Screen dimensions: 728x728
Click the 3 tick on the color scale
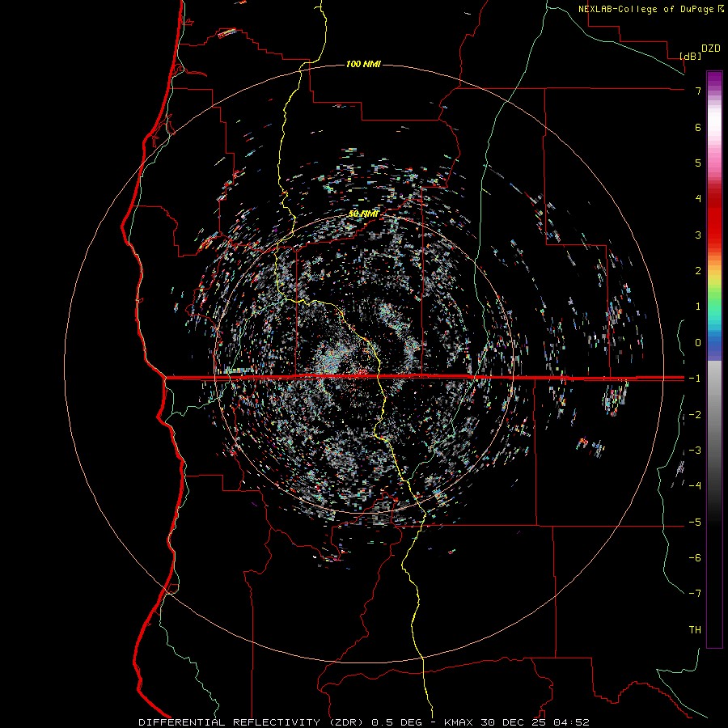pyautogui.click(x=698, y=235)
